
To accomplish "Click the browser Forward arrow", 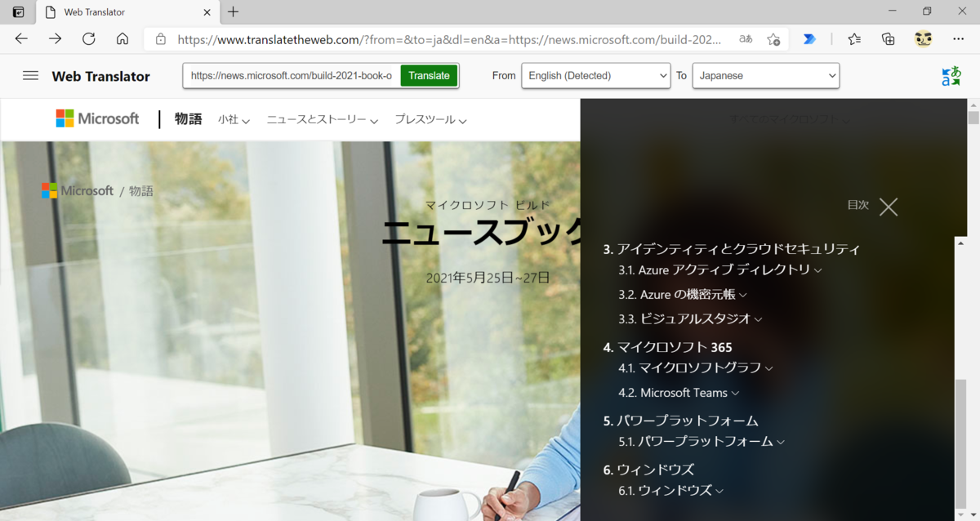I will pyautogui.click(x=55, y=38).
